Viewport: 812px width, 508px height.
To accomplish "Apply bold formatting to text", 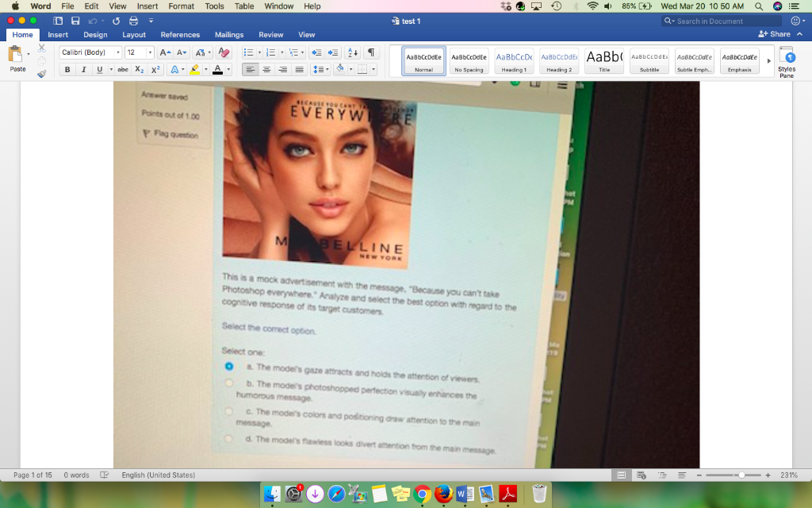I will 68,68.
